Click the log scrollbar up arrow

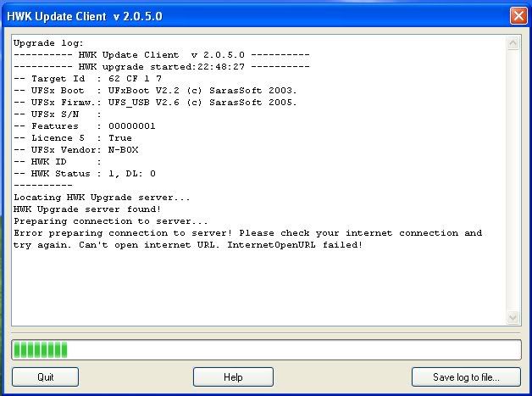(x=513, y=42)
